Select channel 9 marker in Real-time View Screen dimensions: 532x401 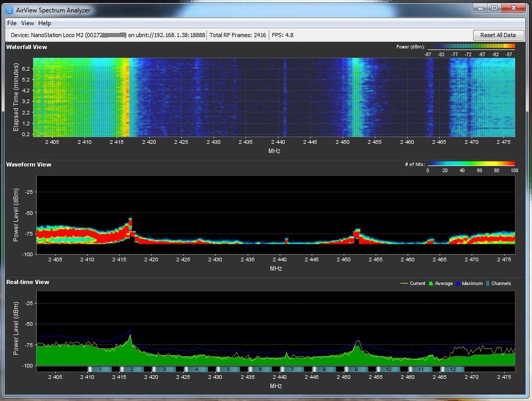coord(357,370)
